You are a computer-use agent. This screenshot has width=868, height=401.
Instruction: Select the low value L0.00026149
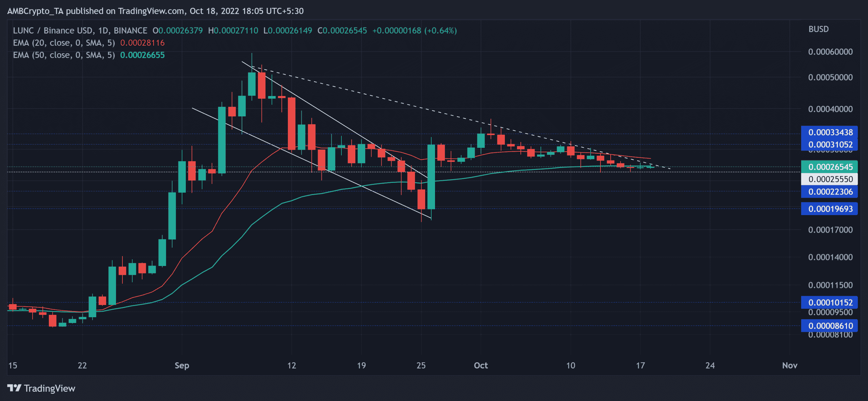(288, 31)
